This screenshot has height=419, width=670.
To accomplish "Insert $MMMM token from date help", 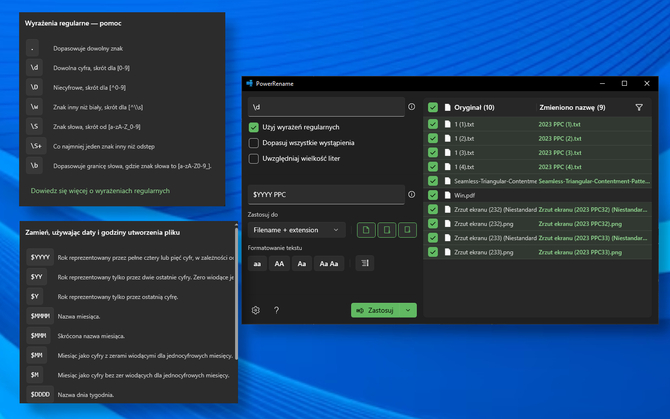I will tap(40, 316).
